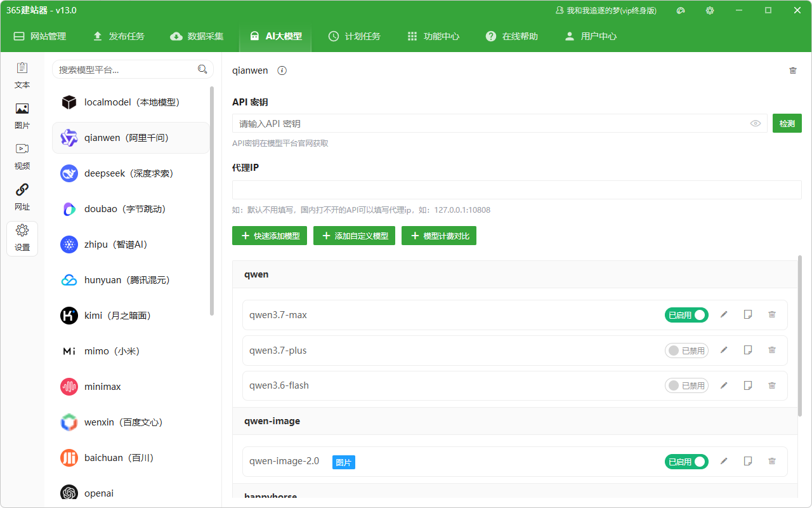Select the localmodel (本地模型) platform
This screenshot has height=508, width=812.
coord(131,102)
